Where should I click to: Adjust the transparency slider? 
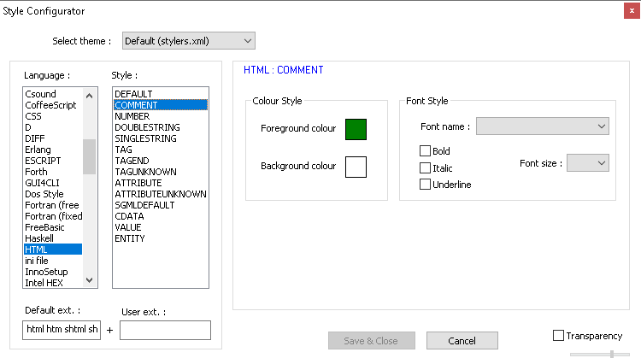(610, 354)
